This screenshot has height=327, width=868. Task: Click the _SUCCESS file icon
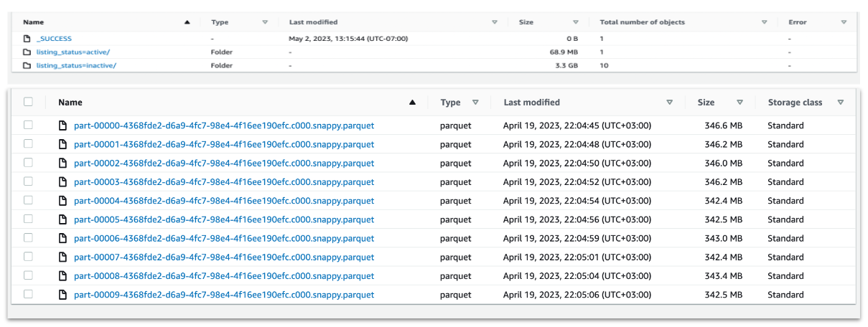tap(27, 39)
